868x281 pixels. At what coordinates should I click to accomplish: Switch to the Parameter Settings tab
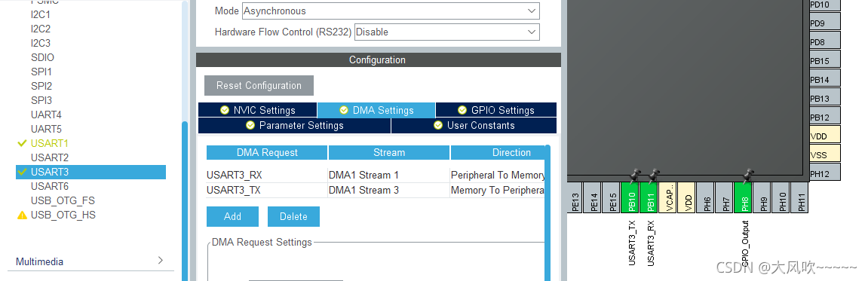coord(295,126)
